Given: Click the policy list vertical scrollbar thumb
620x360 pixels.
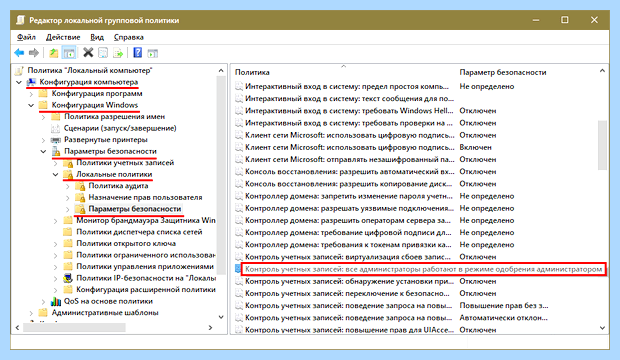Looking at the screenshot, I should pyautogui.click(x=602, y=145).
